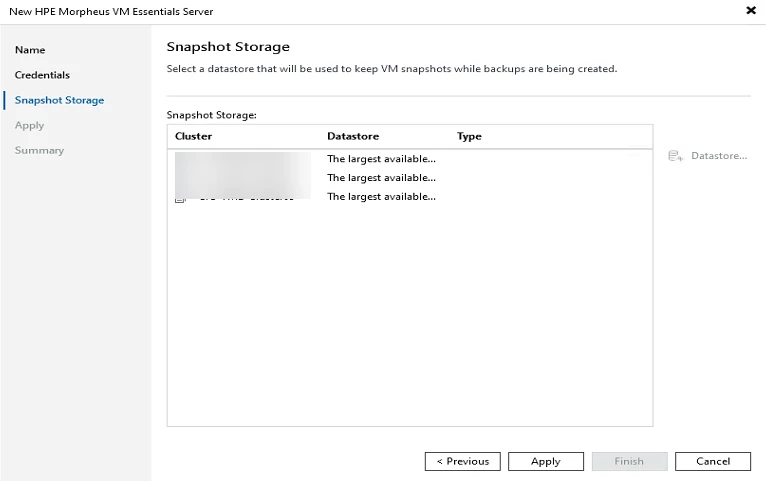Close the New HPE Morpheus server dialog
This screenshot has height=481, width=766.
751,10
